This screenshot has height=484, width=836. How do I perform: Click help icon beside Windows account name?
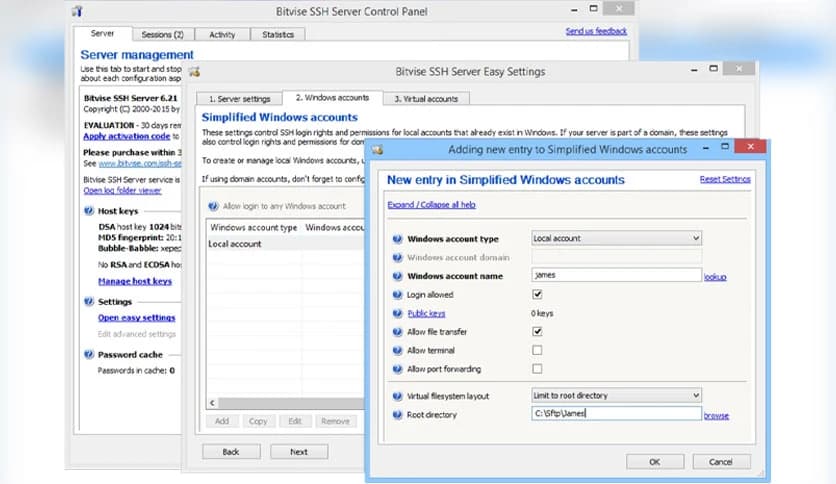[x=397, y=276]
